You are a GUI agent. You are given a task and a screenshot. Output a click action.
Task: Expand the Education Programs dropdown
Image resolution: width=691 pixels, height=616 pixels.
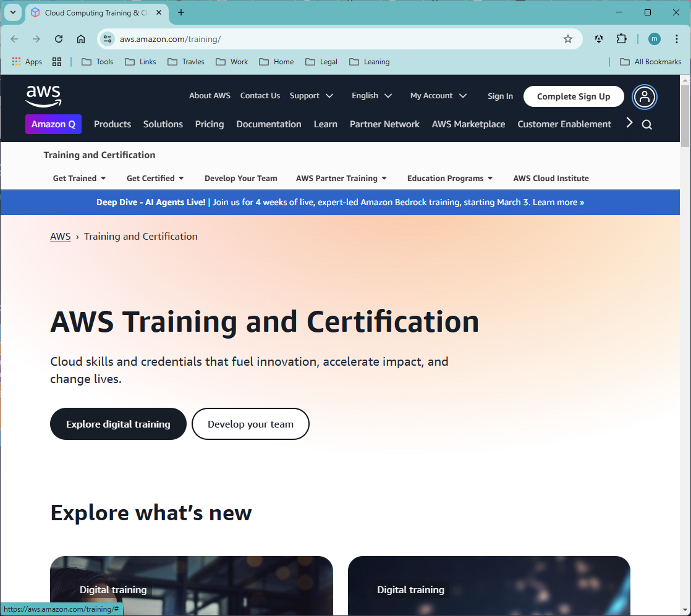tap(450, 179)
